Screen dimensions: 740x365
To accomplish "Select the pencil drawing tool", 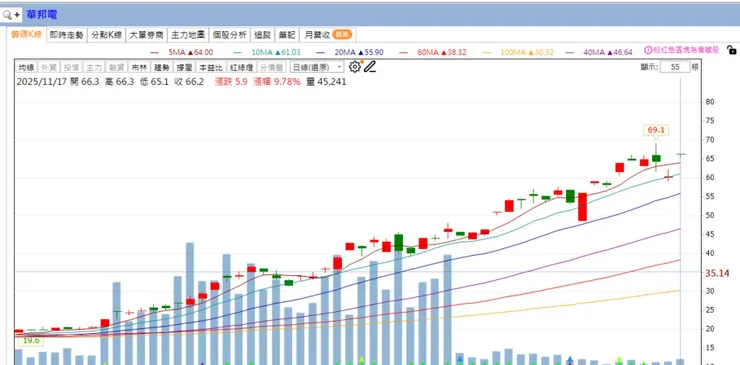I will click(x=370, y=67).
